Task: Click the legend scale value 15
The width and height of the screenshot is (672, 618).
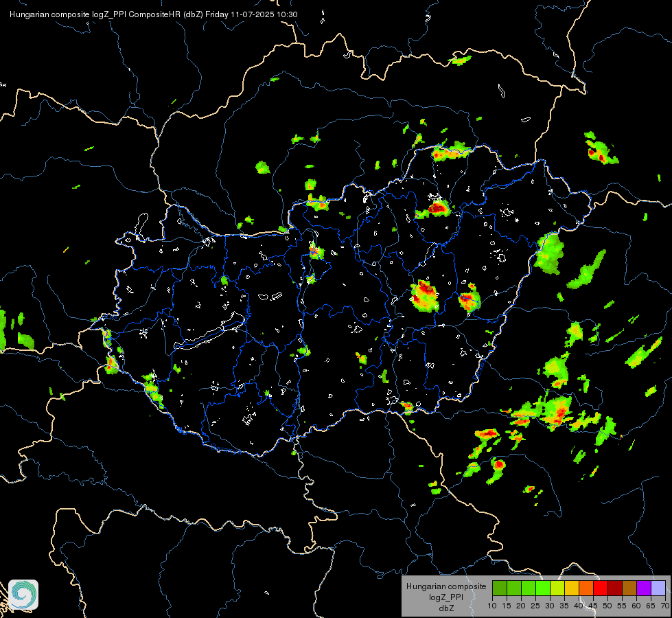Action: 507,606
